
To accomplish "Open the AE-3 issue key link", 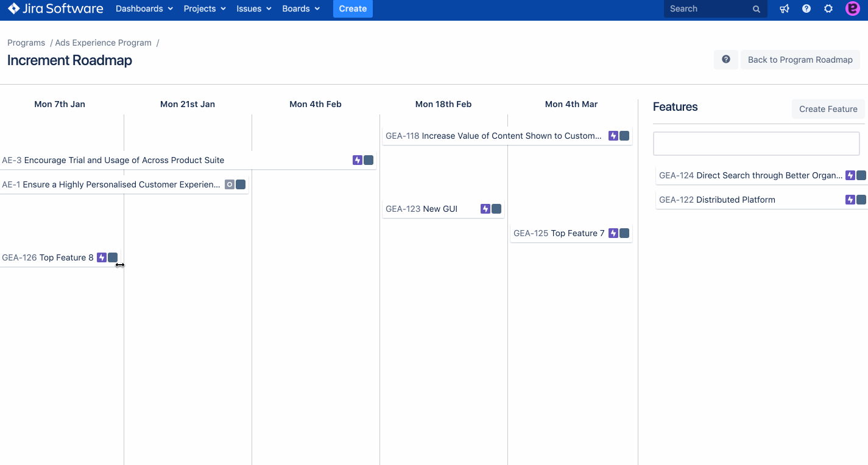I will click(12, 160).
